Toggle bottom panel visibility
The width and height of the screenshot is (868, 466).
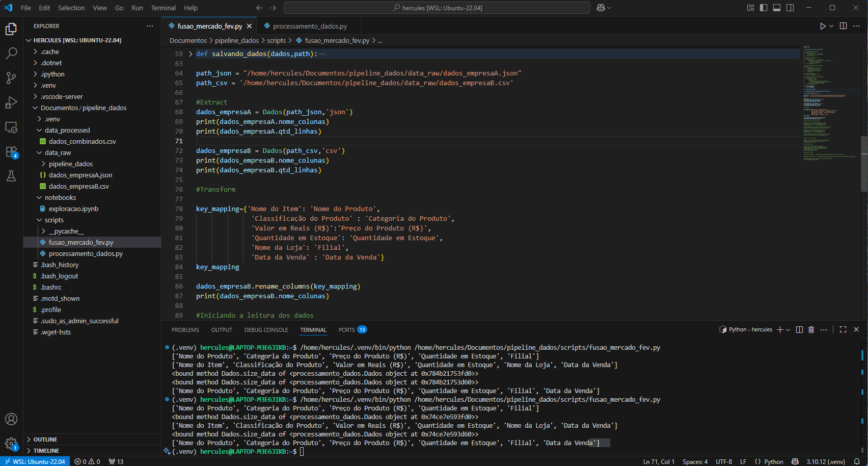click(777, 8)
